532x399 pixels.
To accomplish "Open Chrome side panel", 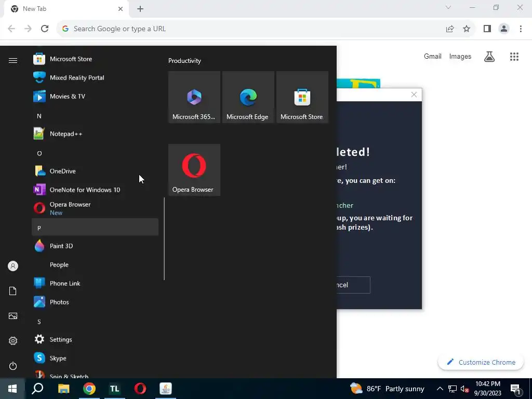I will [487, 29].
